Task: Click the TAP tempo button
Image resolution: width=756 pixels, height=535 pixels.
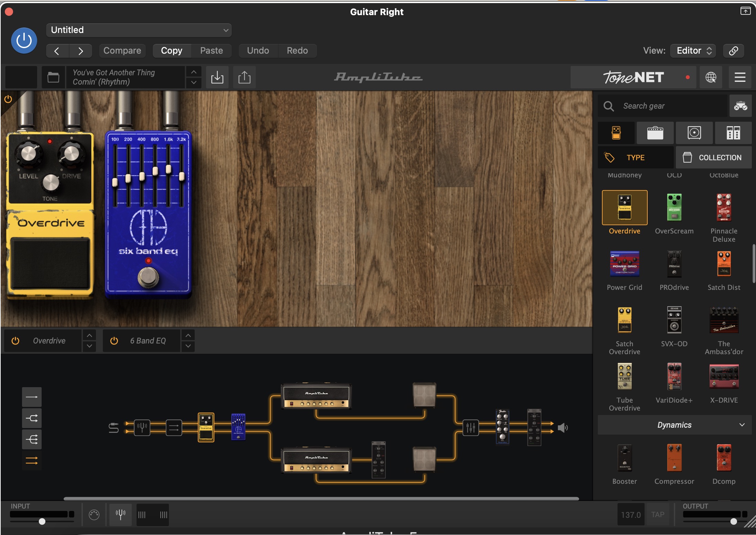Action: 658,515
